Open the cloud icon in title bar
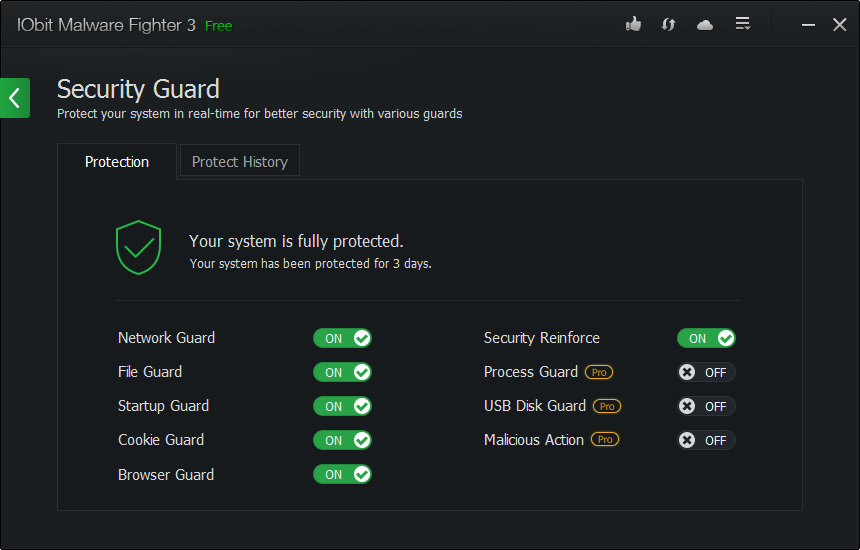The width and height of the screenshot is (860, 550). (x=705, y=25)
